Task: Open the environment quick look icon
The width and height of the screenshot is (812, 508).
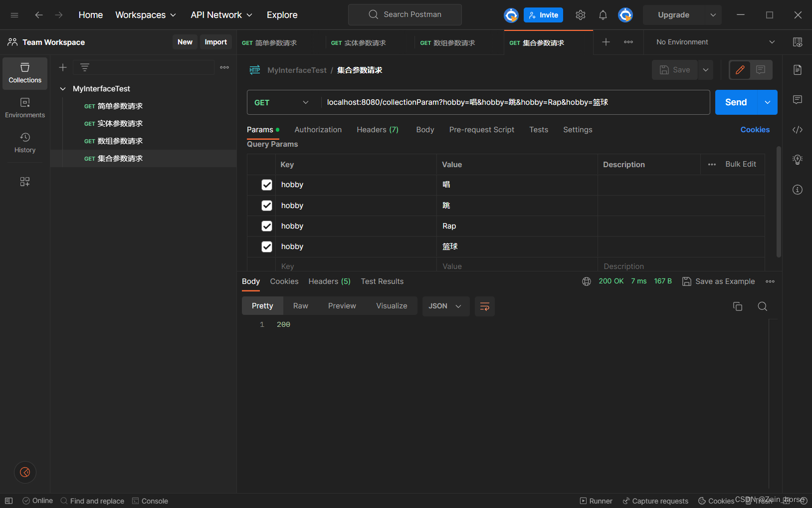Action: click(798, 42)
